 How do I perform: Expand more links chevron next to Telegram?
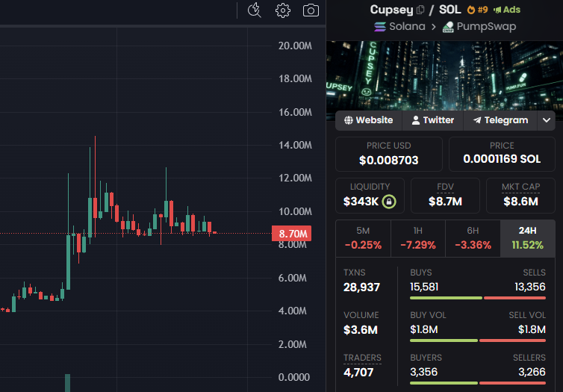547,120
